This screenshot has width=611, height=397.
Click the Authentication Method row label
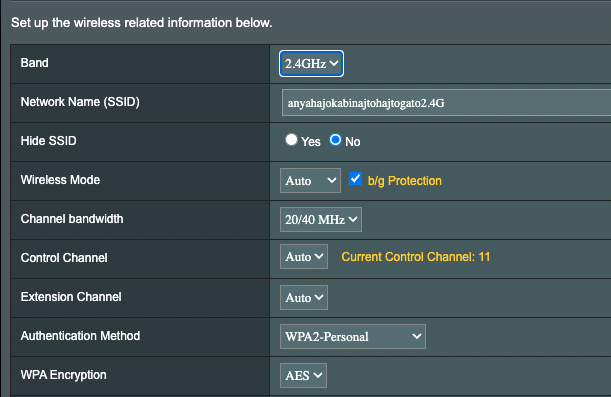point(80,336)
